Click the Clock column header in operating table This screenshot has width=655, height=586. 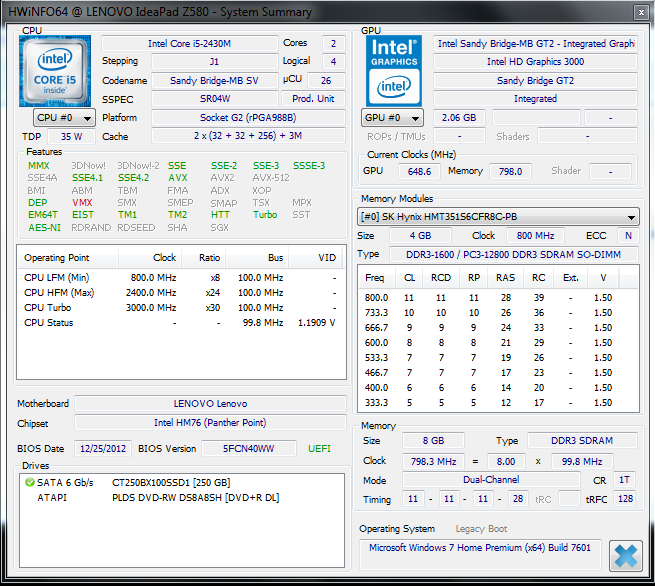(x=150, y=258)
